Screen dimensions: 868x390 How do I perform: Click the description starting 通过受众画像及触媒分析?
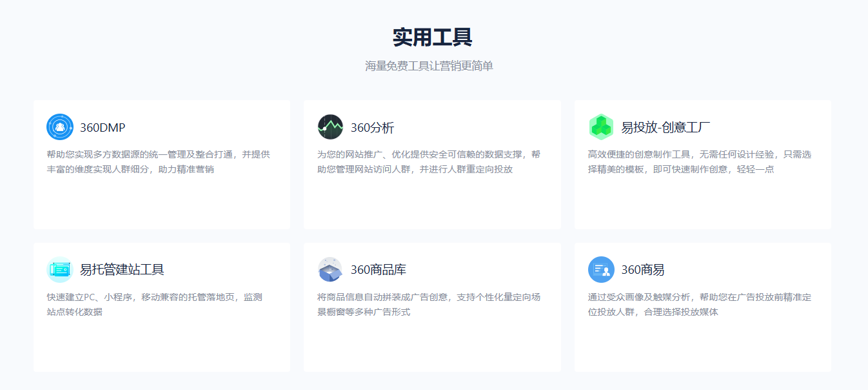[x=700, y=305]
